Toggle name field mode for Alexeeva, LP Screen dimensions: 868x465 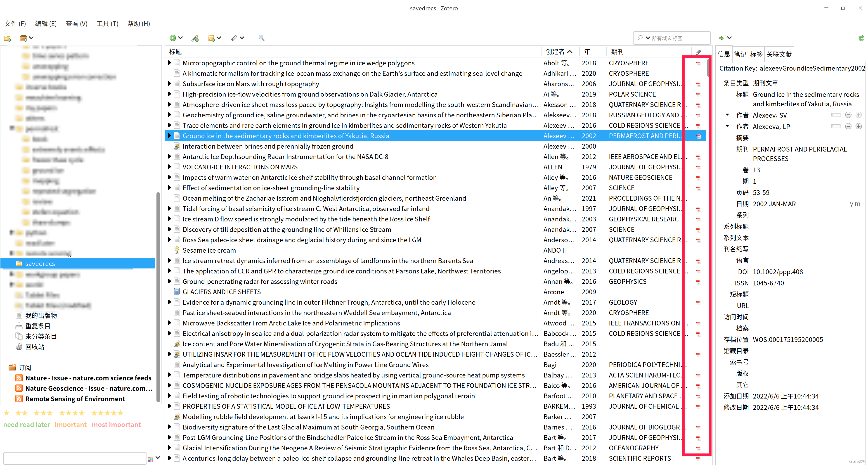point(836,127)
